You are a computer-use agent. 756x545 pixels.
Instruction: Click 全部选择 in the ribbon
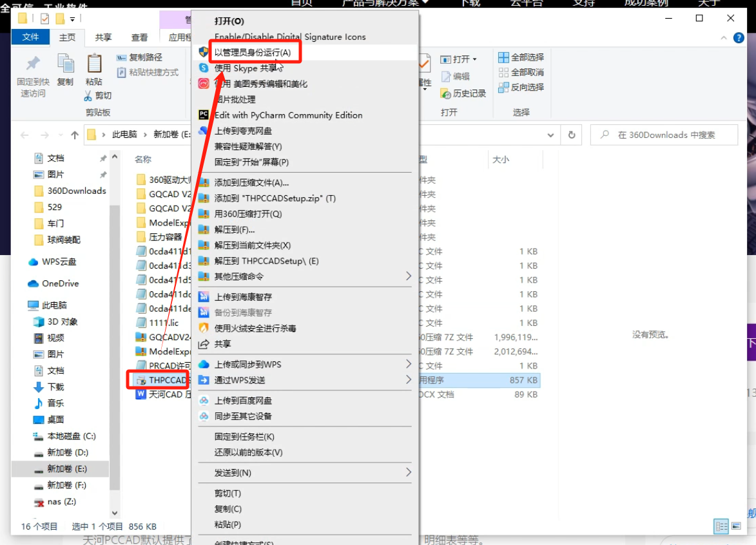tap(521, 57)
